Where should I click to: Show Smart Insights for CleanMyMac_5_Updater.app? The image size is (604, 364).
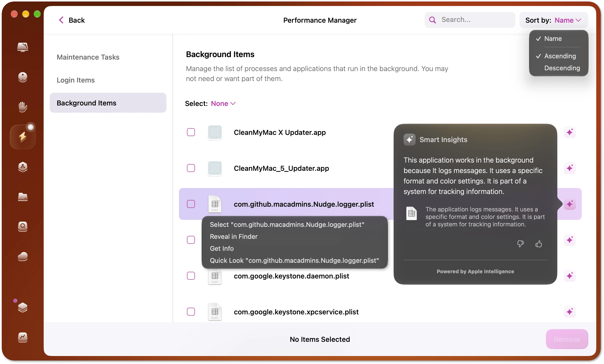click(570, 168)
